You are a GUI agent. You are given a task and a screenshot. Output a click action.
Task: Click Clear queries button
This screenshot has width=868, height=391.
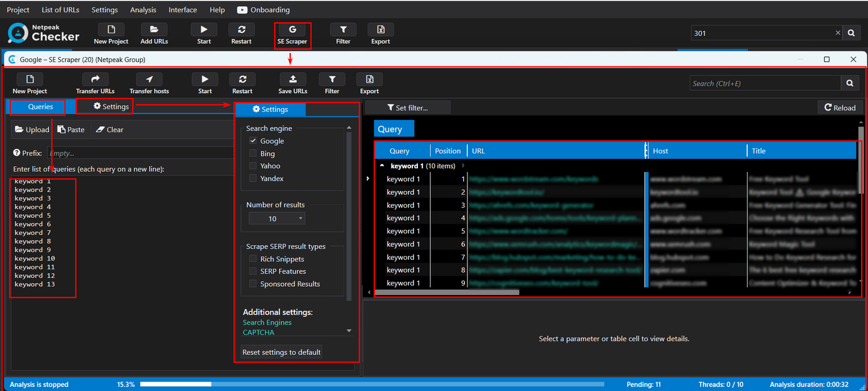point(110,130)
